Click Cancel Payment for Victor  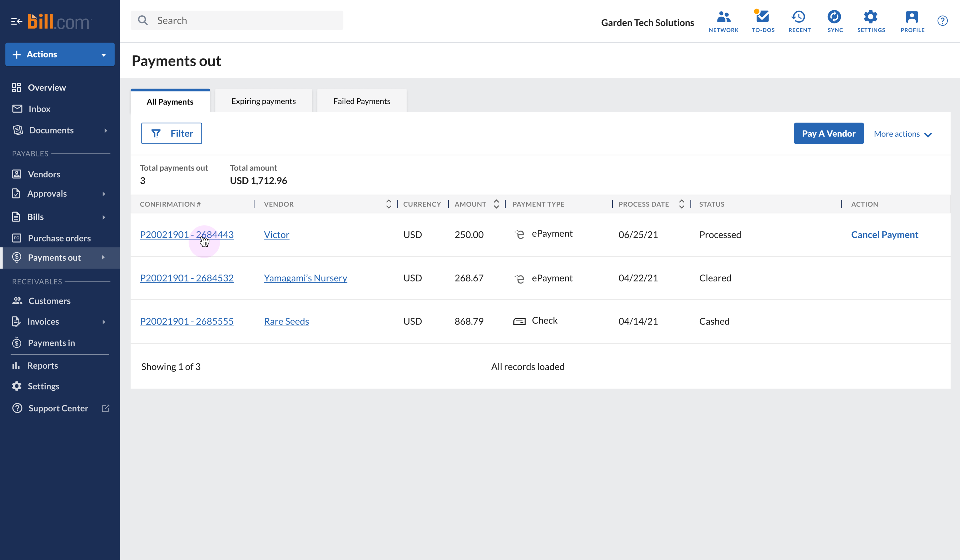[x=884, y=235]
